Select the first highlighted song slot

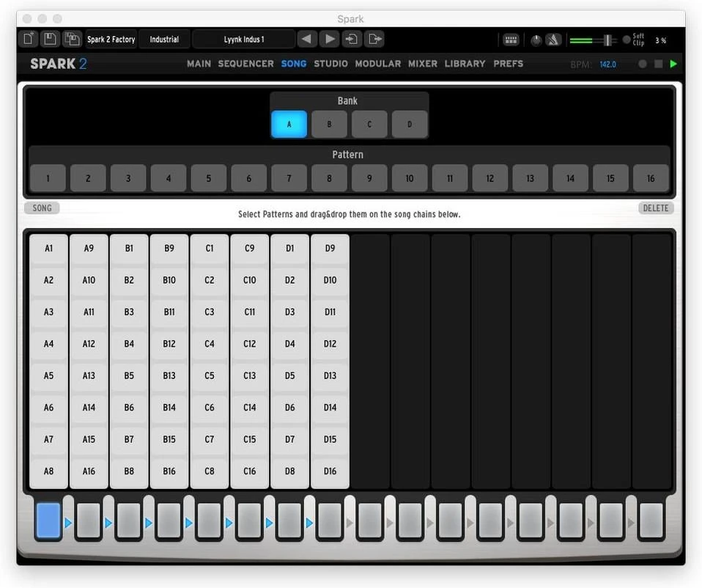click(x=48, y=520)
